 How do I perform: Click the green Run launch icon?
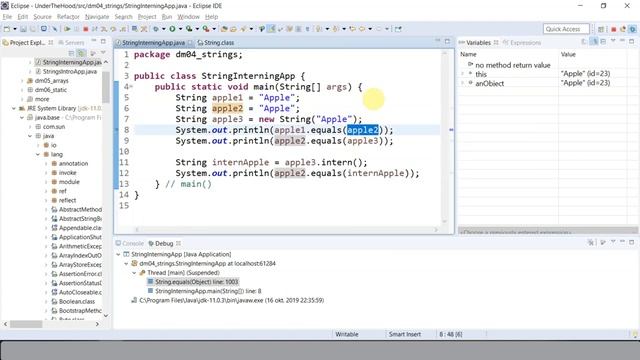[x=172, y=29]
